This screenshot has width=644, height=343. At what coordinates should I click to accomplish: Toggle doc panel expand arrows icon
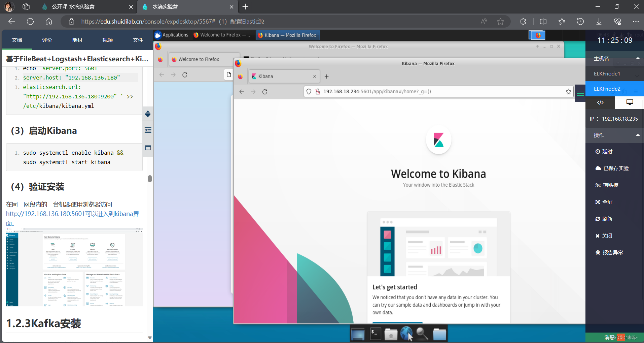148,114
